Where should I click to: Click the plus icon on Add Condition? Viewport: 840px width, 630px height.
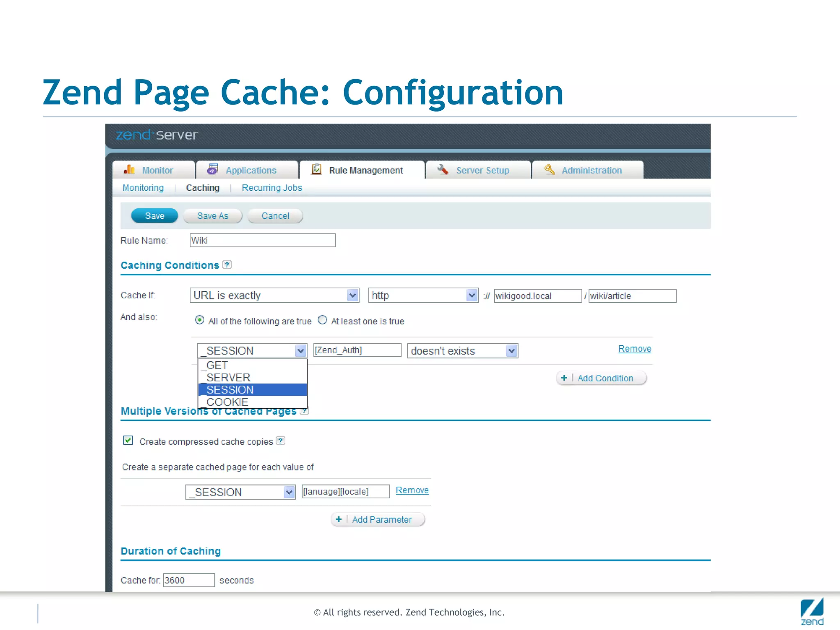pos(564,378)
